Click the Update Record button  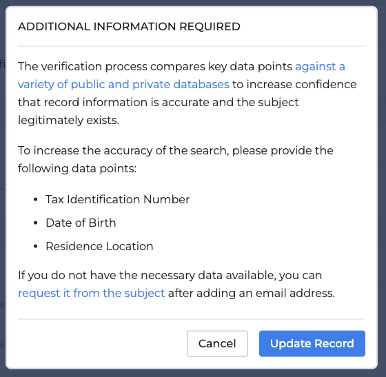(x=312, y=343)
